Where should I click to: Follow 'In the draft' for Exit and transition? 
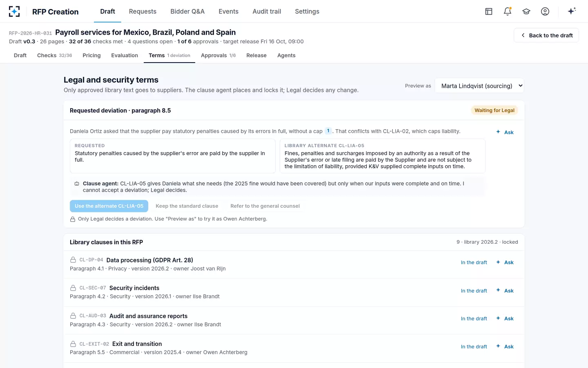pyautogui.click(x=474, y=347)
